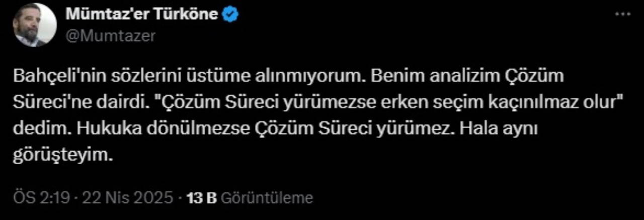This screenshot has height=220, width=644.
Task: Open the three-dot more options menu
Action: 623,15
